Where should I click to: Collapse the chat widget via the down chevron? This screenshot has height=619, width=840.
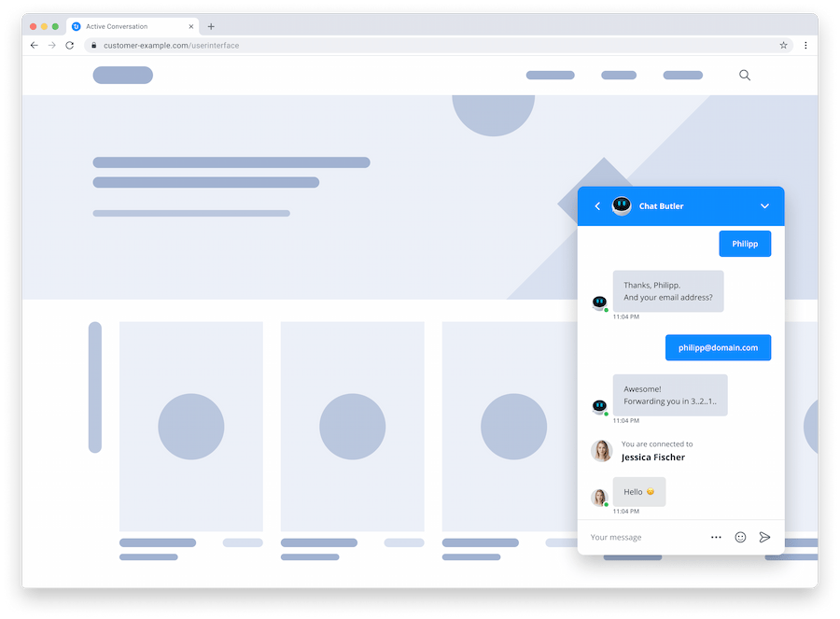[764, 205]
